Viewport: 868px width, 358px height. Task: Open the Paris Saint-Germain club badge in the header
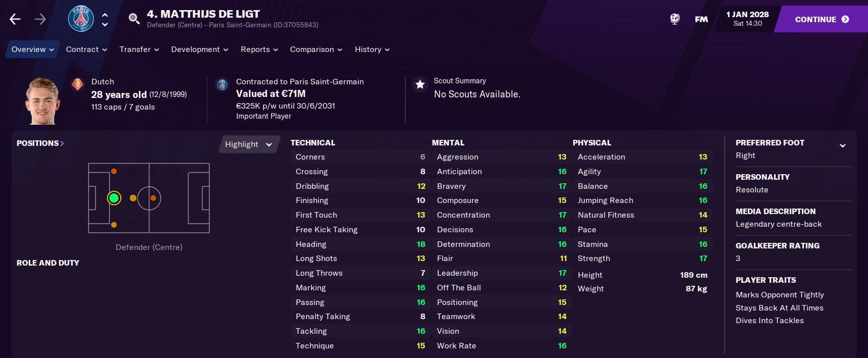[81, 19]
